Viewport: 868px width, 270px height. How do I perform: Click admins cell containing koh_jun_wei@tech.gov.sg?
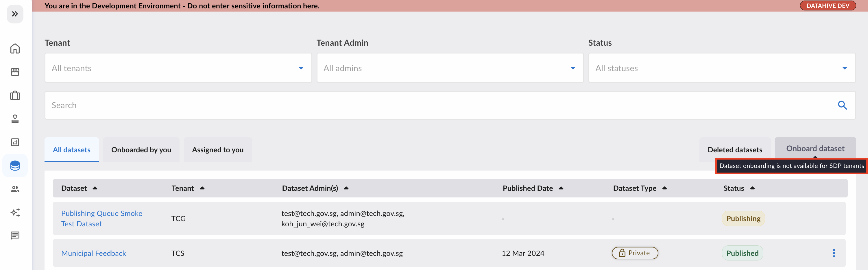point(343,219)
